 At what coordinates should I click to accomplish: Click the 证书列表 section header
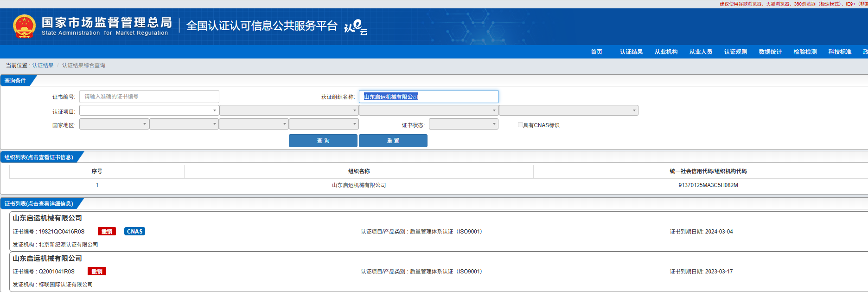(39, 204)
